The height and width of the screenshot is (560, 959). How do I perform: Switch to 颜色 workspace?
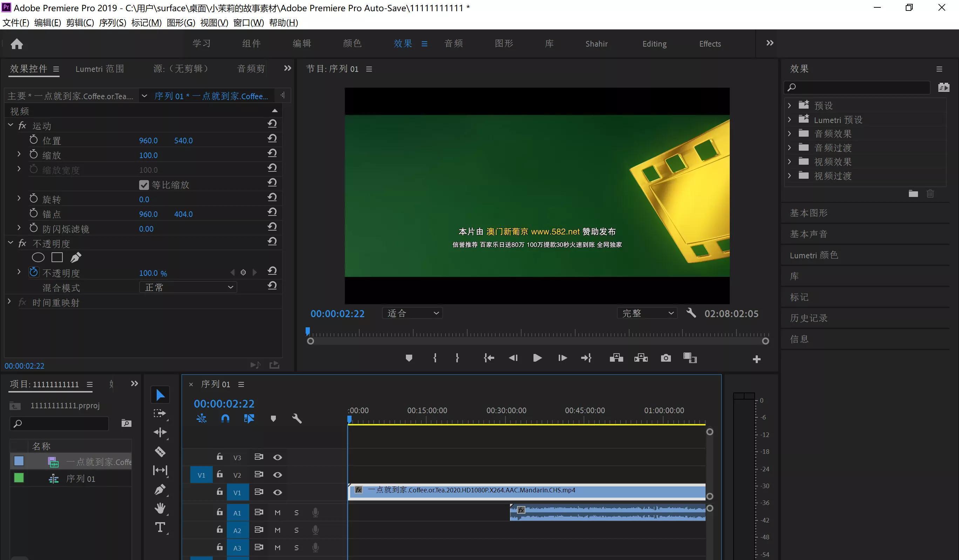point(352,43)
